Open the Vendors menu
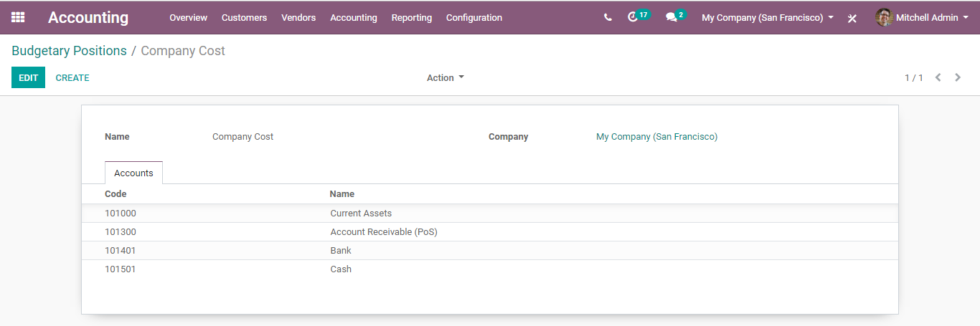 point(298,17)
